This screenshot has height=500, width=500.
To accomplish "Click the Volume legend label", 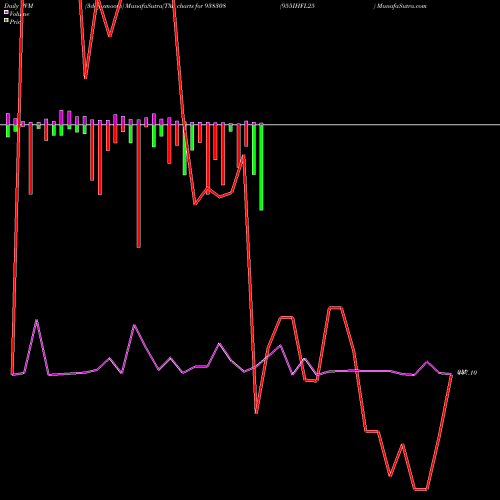I will (19, 14).
